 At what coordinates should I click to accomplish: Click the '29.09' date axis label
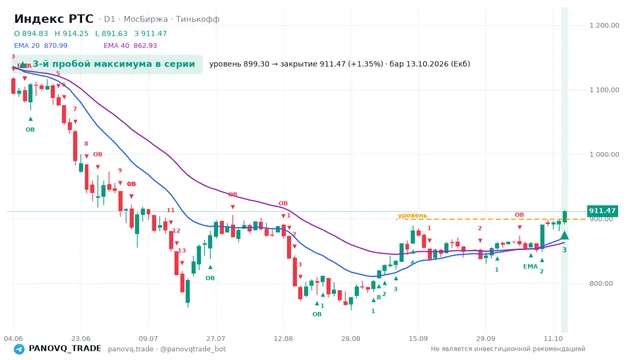point(485,339)
